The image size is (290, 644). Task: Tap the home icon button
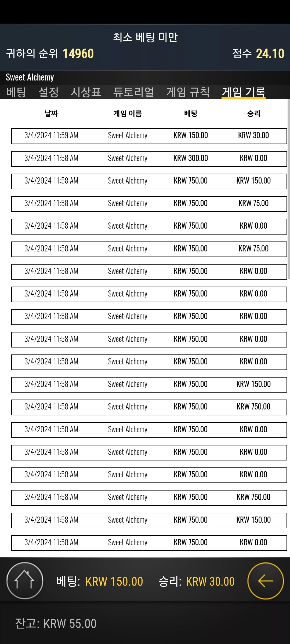click(25, 581)
